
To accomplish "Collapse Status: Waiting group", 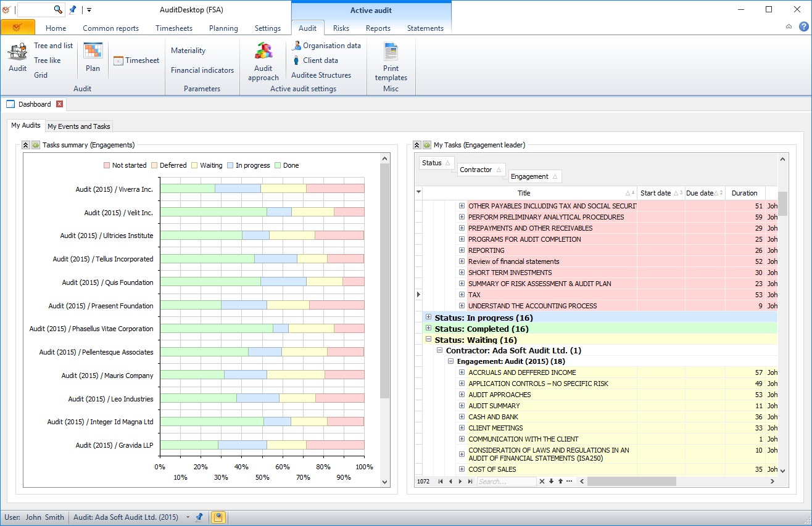I will click(x=428, y=339).
